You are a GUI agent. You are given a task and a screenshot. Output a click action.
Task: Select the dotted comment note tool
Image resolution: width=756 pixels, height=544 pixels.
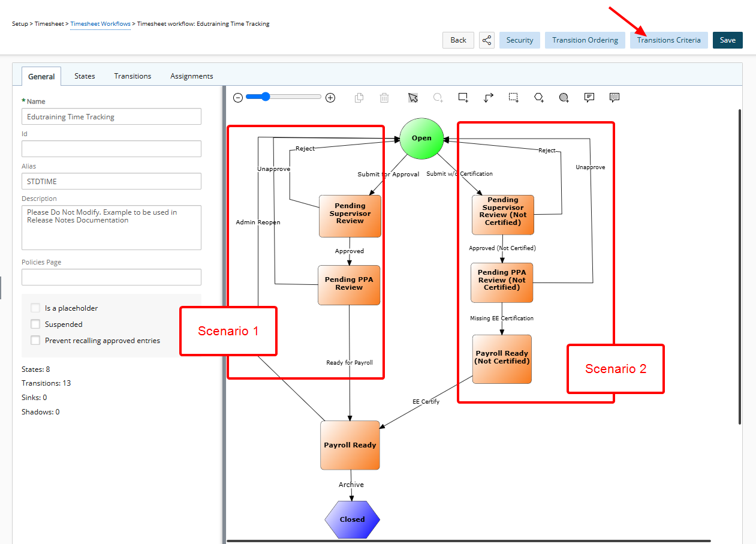coord(615,98)
